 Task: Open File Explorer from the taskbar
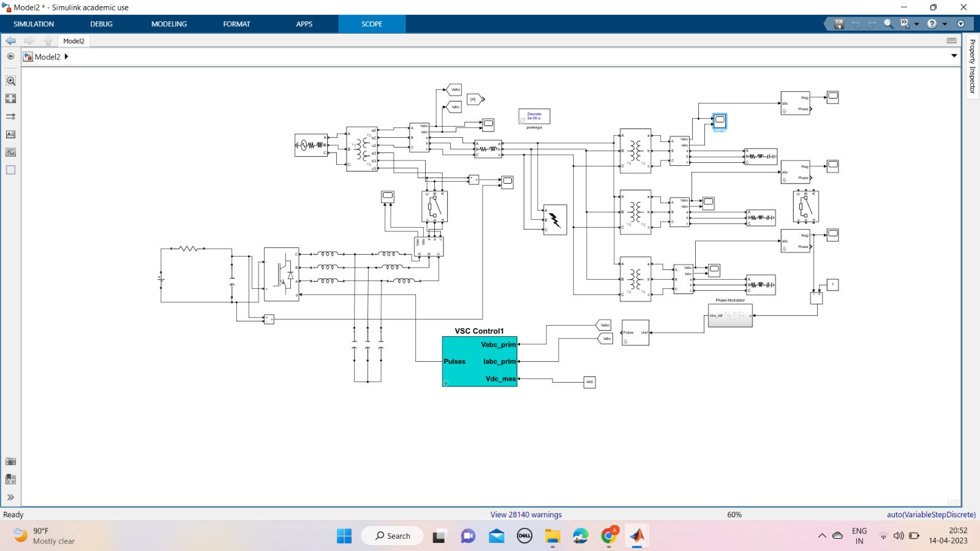click(552, 536)
